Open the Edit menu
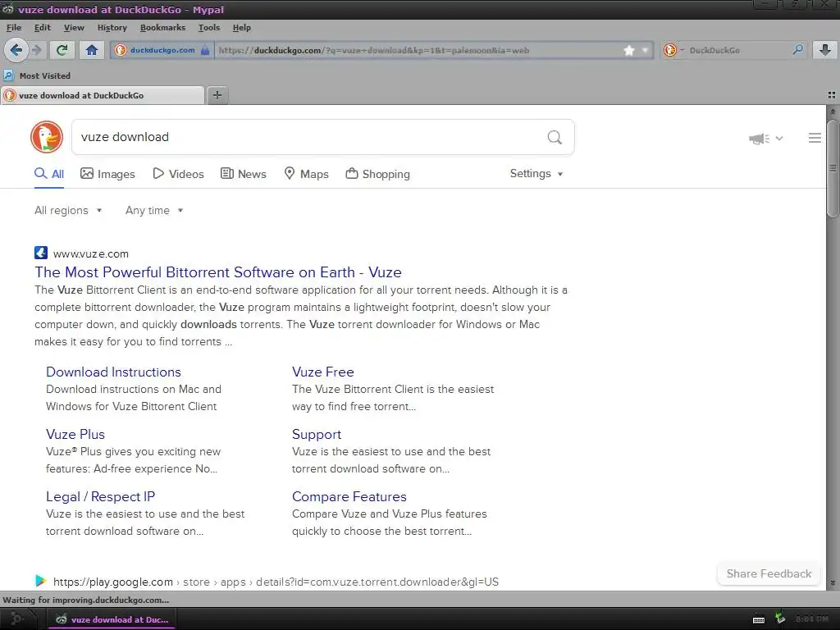The height and width of the screenshot is (630, 840). [43, 27]
